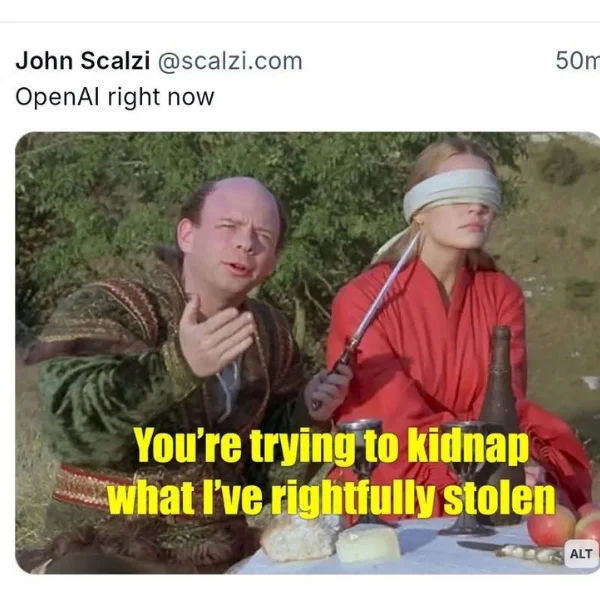Click the post text "OpenAI right now"
Viewport: 600px width, 600px height.
[x=115, y=97]
